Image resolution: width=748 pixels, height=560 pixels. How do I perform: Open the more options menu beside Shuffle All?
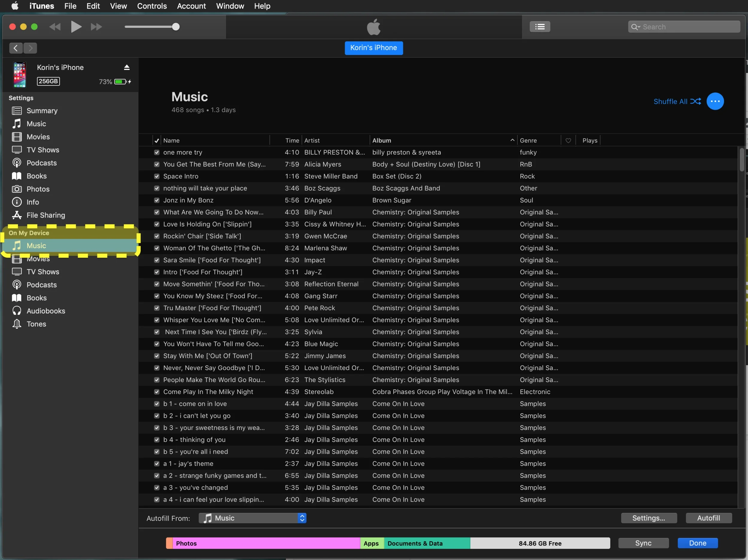(x=716, y=101)
